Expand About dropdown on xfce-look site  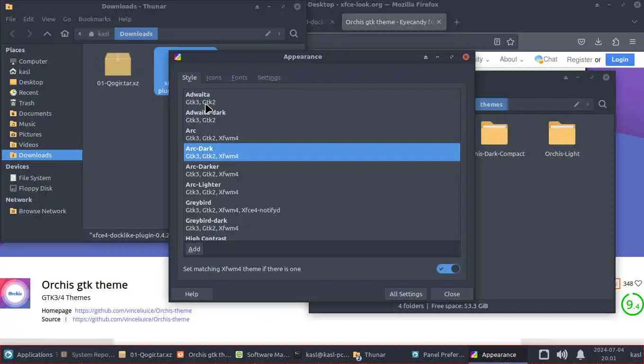[512, 59]
